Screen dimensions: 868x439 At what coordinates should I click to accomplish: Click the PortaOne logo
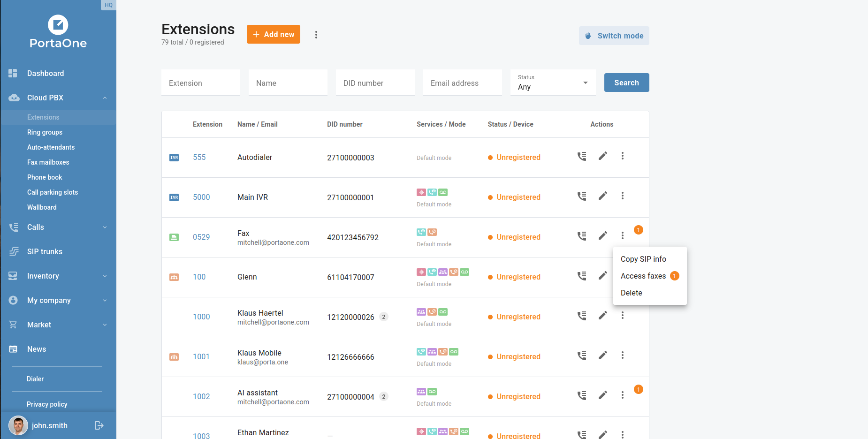point(58,32)
